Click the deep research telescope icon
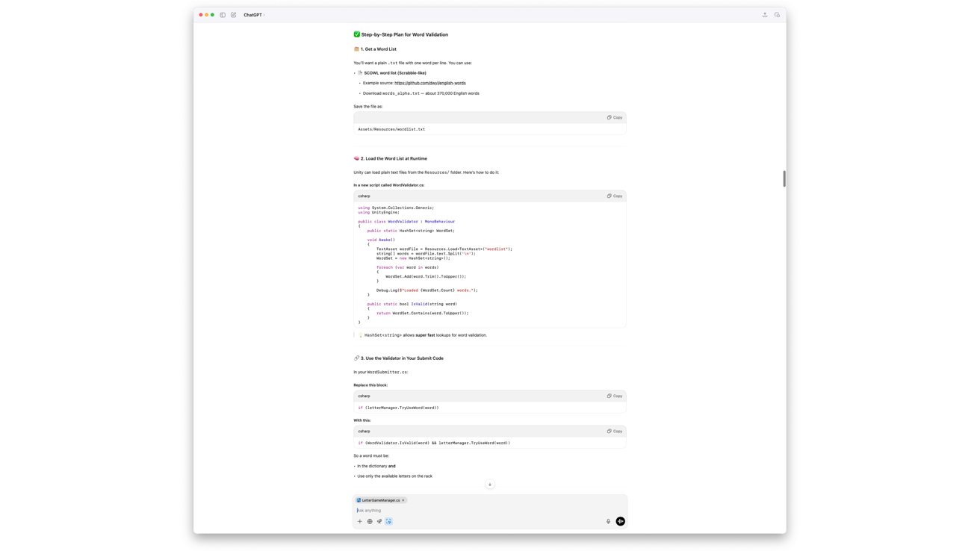The image size is (980, 551). tap(379, 521)
